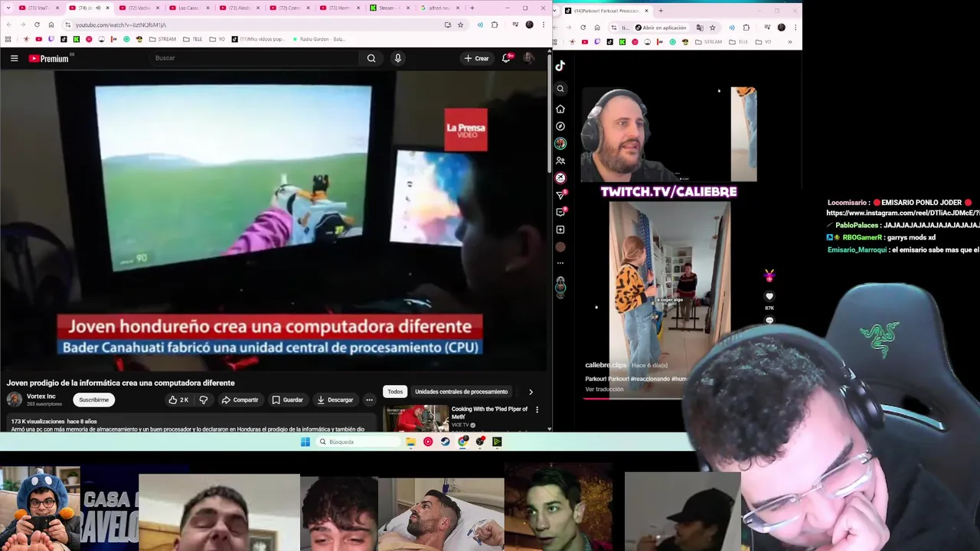
Task: Open TikTok search in sidebar
Action: point(560,89)
